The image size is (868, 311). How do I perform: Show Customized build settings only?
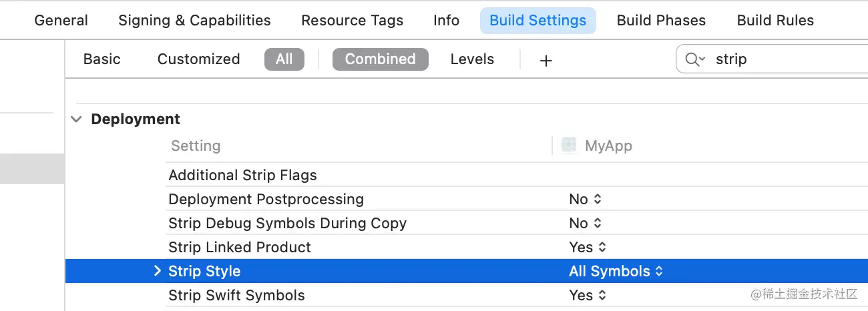pyautogui.click(x=198, y=59)
